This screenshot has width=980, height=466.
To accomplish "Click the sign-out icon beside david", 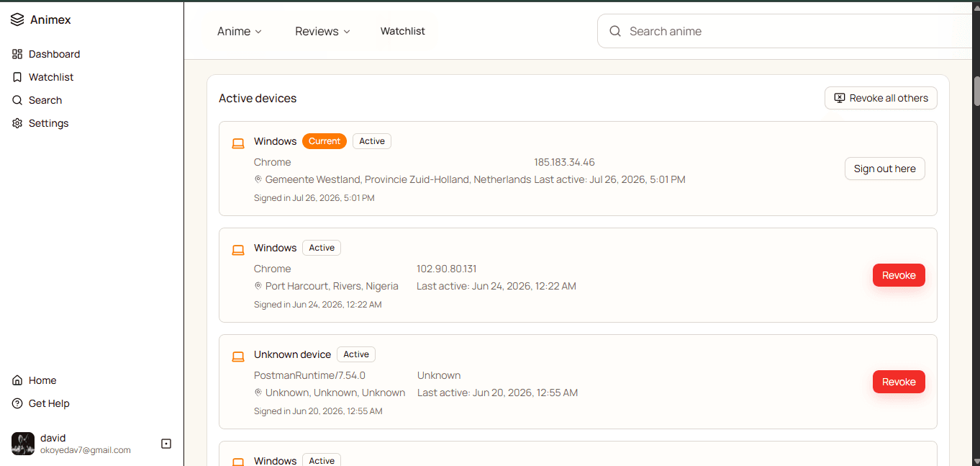I will pyautogui.click(x=166, y=444).
